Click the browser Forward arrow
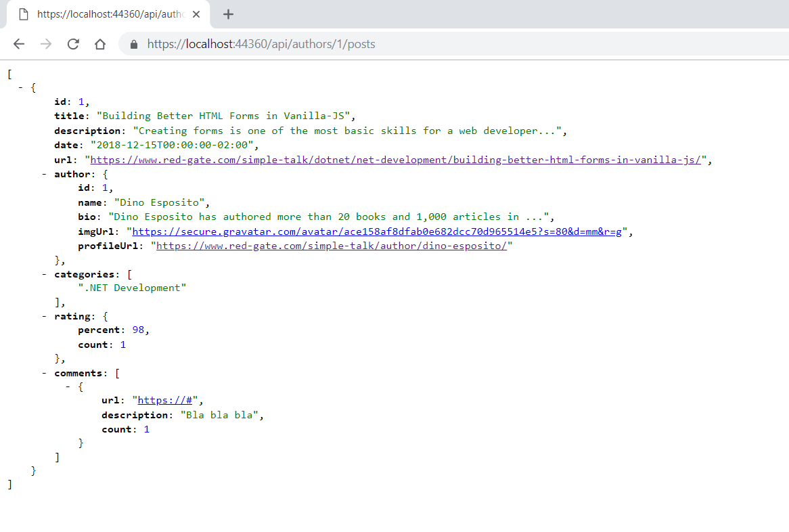The height and width of the screenshot is (532, 789). 46,44
